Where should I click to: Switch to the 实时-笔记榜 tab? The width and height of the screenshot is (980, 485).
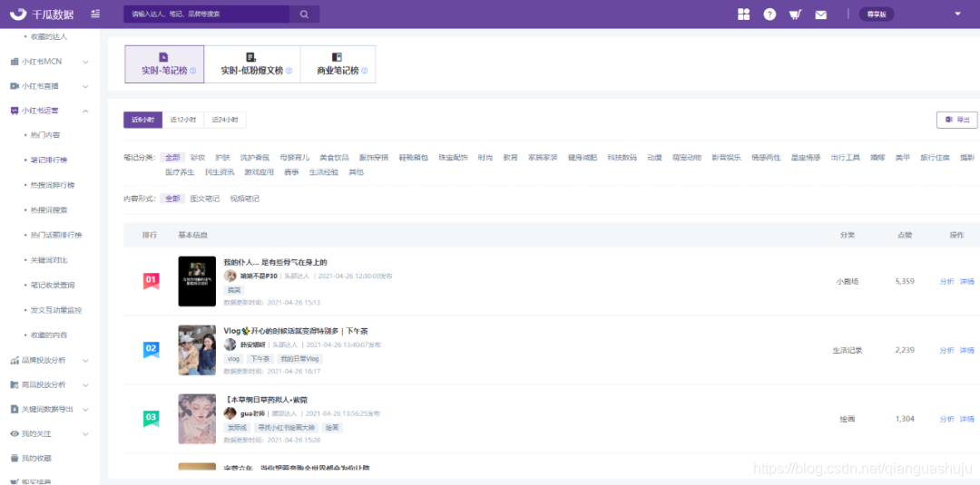[164, 64]
